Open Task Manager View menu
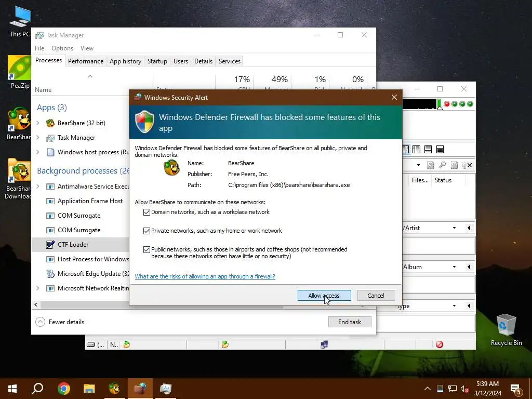The height and width of the screenshot is (399, 532). pyautogui.click(x=87, y=48)
